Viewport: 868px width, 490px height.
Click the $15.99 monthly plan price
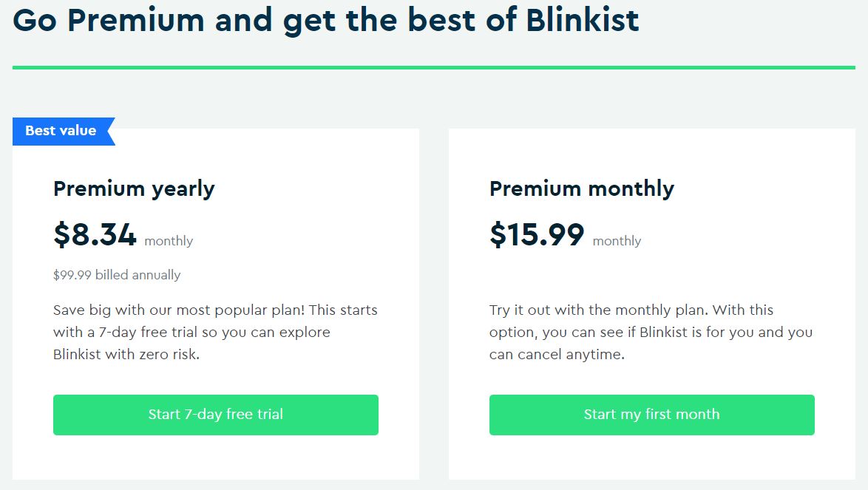(x=537, y=235)
